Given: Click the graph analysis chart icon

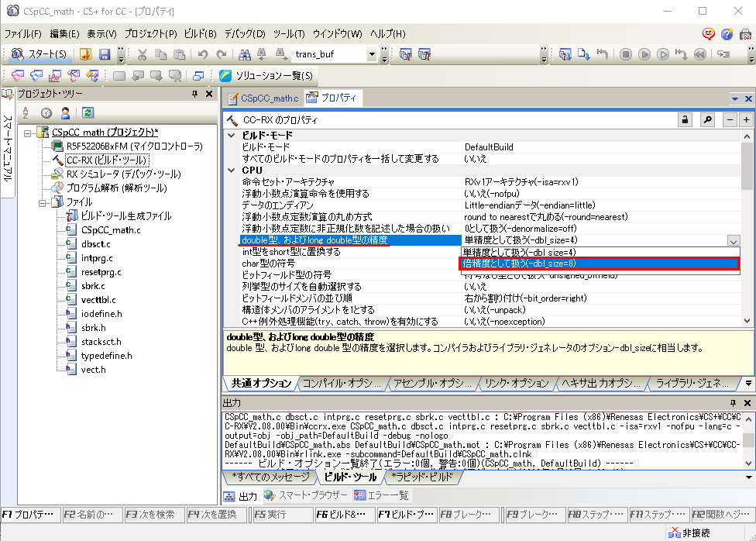Looking at the screenshot, I should (55, 76).
